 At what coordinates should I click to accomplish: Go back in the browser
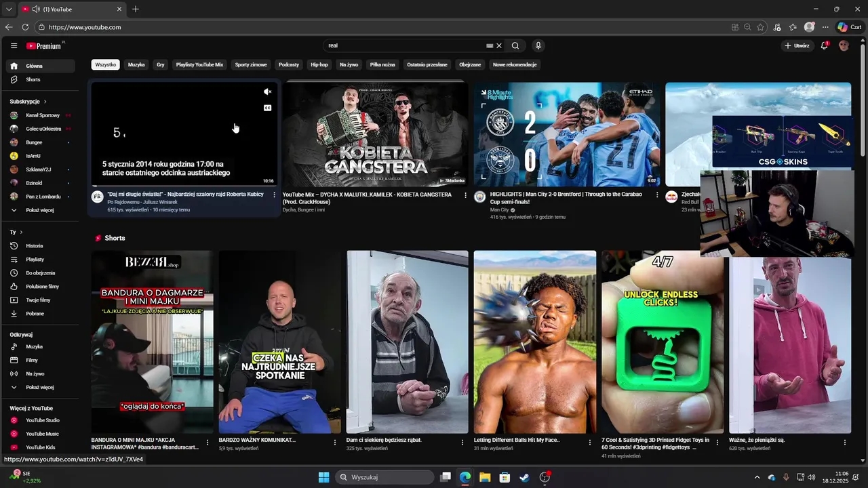tap(9, 27)
